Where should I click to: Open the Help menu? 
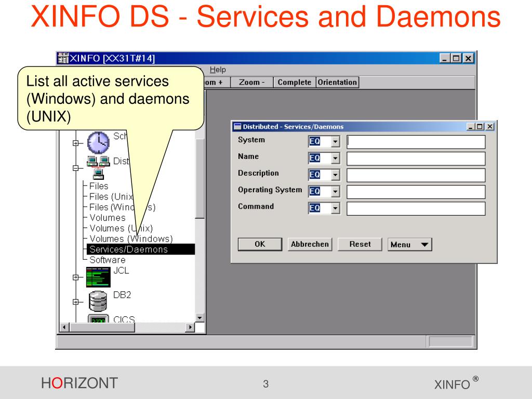(x=218, y=70)
